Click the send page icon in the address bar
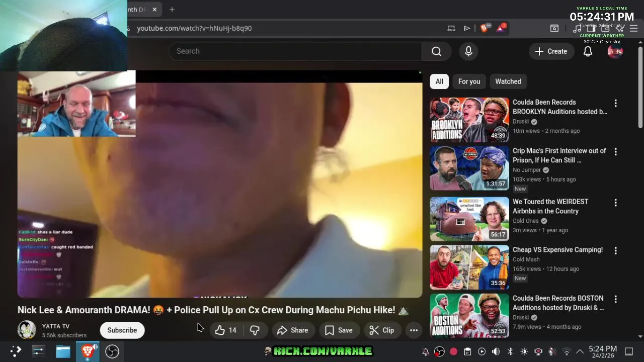Viewport: 644px width, 362px height. pyautogui.click(x=467, y=28)
